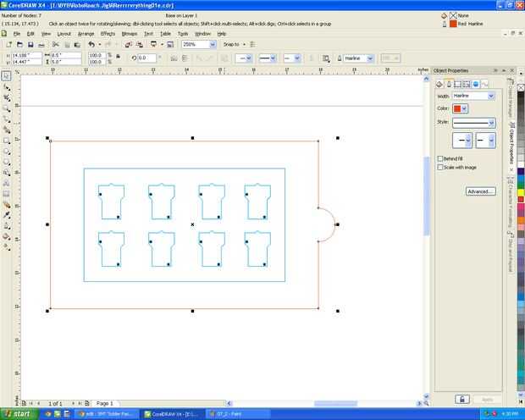
Task: Select the Text tool
Action: 7,184
